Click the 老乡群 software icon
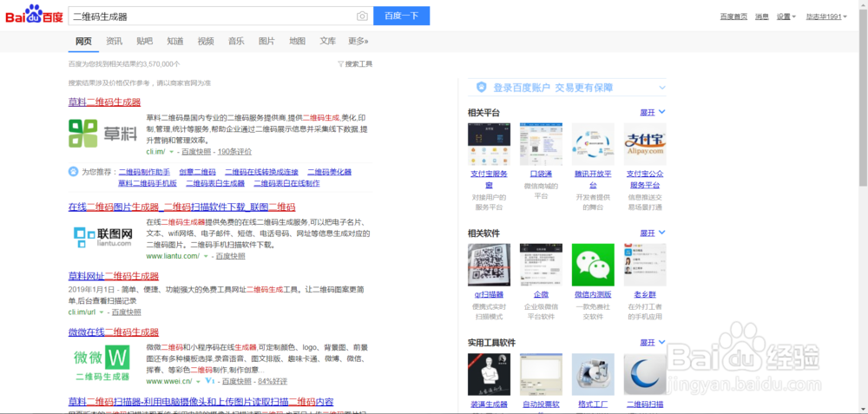Viewport: 868px width, 414px height. click(x=645, y=265)
